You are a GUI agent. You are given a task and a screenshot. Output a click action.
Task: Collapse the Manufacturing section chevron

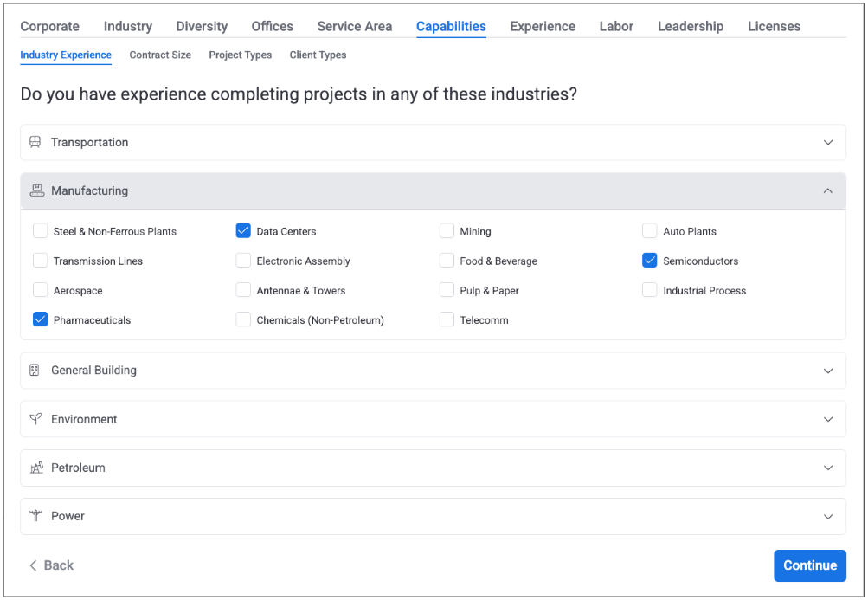pyautogui.click(x=828, y=191)
